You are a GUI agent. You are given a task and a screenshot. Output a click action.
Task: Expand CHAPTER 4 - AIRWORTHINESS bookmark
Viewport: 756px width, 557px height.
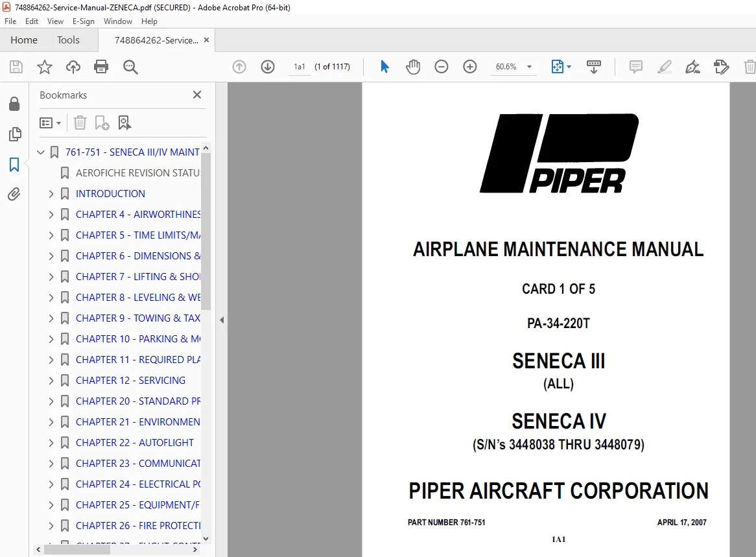[x=51, y=215]
